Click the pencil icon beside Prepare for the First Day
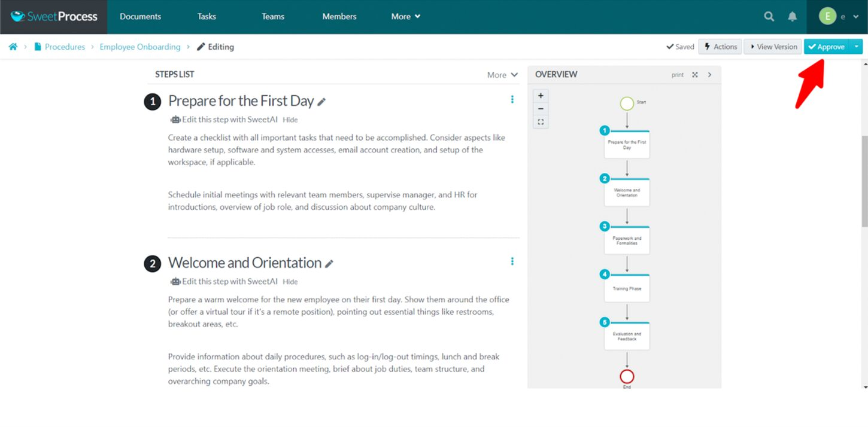This screenshot has height=427, width=868. (321, 102)
